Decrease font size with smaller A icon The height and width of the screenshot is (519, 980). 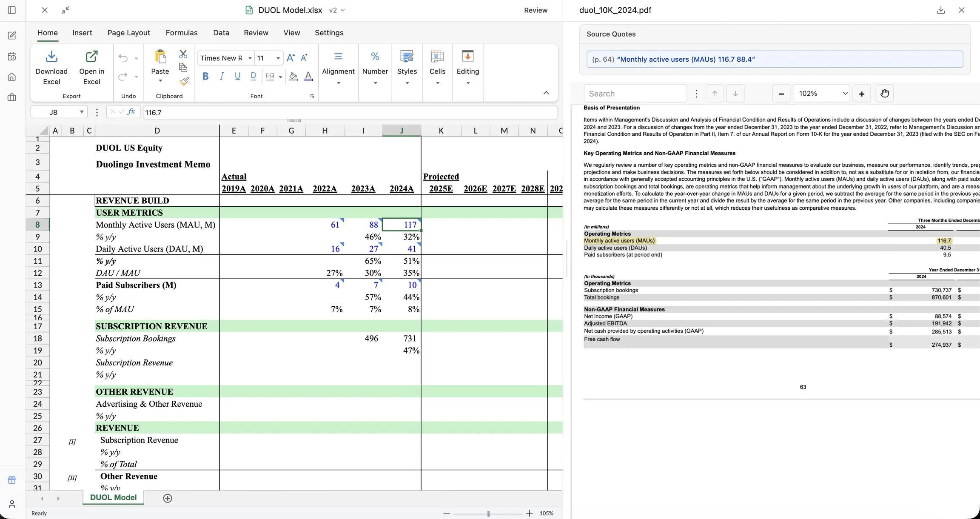click(304, 58)
